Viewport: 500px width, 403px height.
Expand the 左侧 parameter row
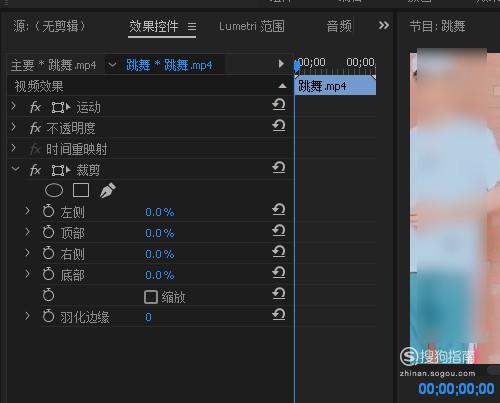28,211
